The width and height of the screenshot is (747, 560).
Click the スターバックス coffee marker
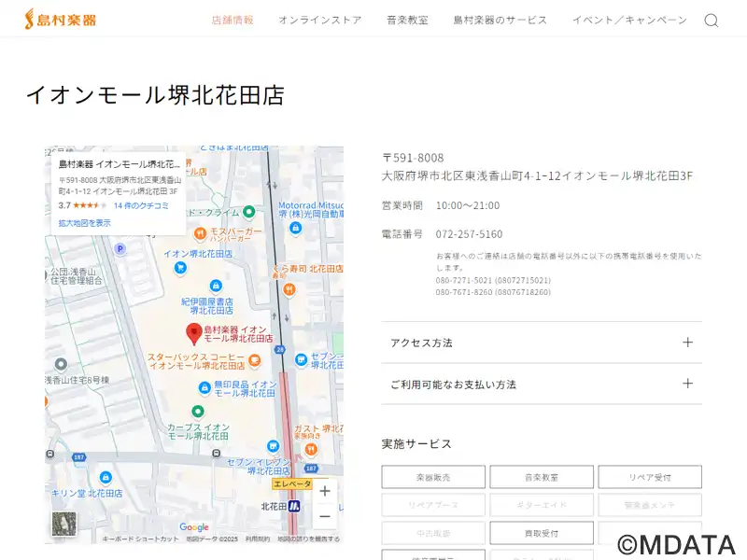[254, 360]
